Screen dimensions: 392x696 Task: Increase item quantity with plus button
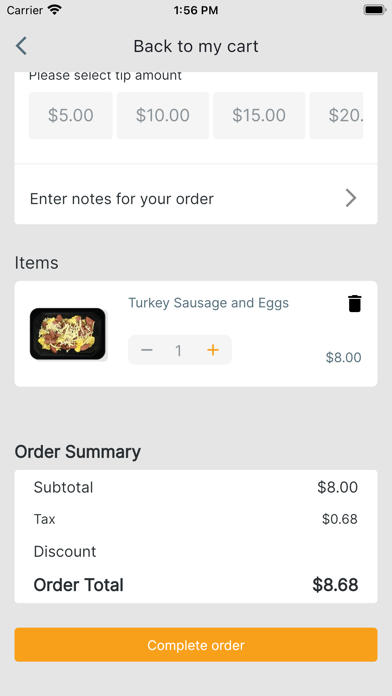point(213,350)
